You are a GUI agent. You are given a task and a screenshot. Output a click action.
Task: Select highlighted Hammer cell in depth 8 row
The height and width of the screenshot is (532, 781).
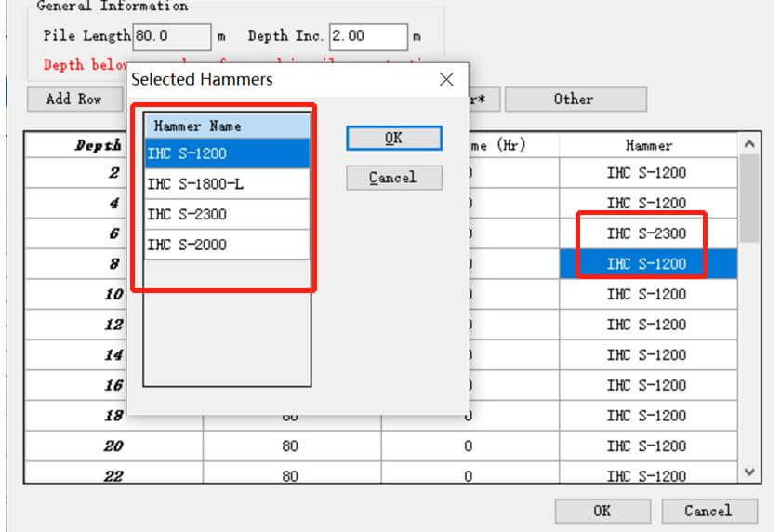[649, 264]
